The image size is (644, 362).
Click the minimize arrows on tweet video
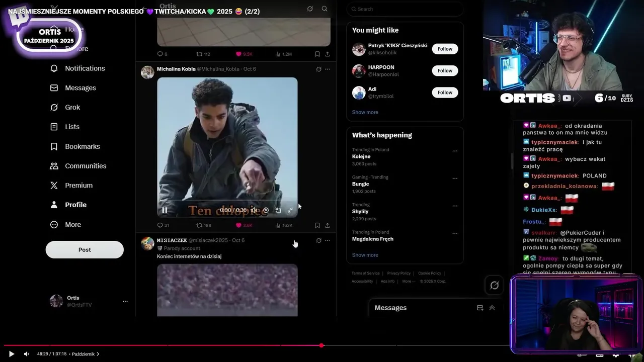[290, 210]
